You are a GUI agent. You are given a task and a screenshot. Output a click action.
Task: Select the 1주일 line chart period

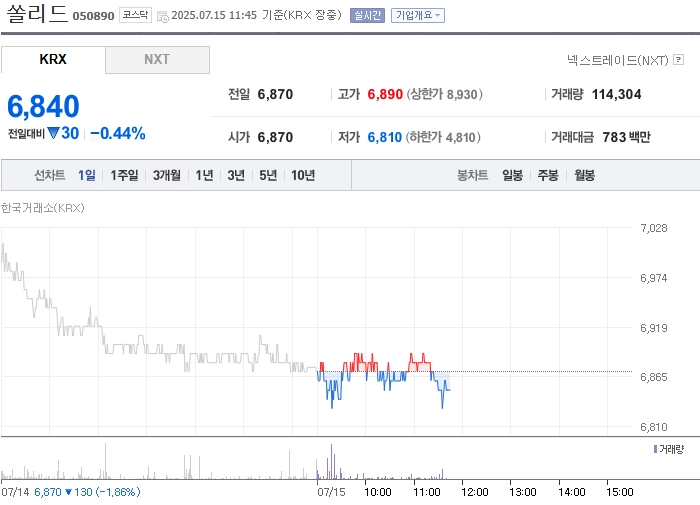pyautogui.click(x=124, y=175)
